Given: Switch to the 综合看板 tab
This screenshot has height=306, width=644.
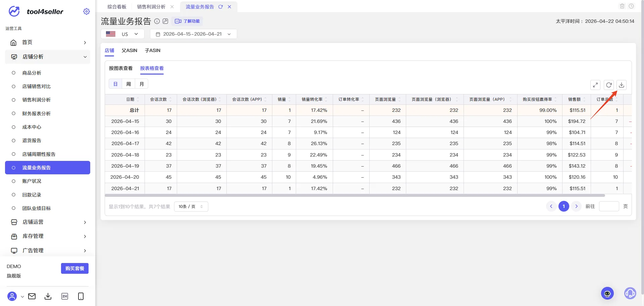Looking at the screenshot, I should pos(117,7).
